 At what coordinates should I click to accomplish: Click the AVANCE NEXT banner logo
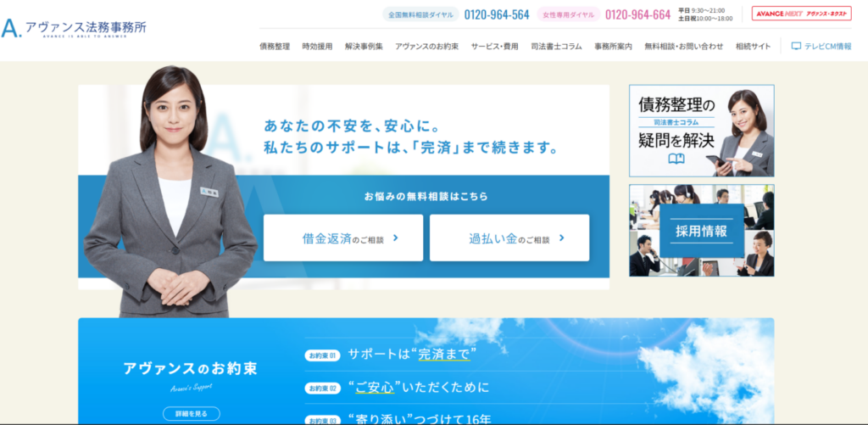[x=801, y=14]
